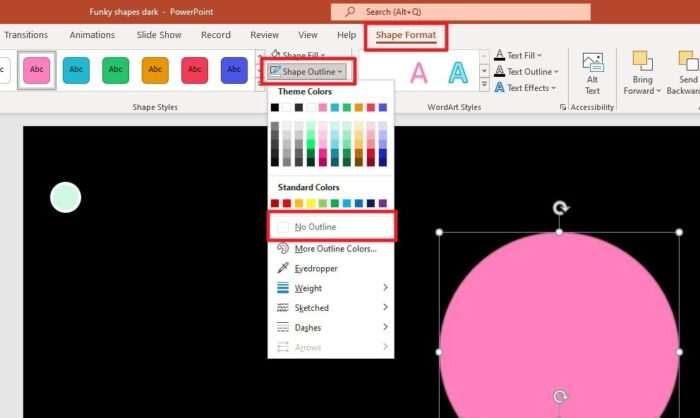700x418 pixels.
Task: Click the Eyedropper pipette icon
Action: 283,268
